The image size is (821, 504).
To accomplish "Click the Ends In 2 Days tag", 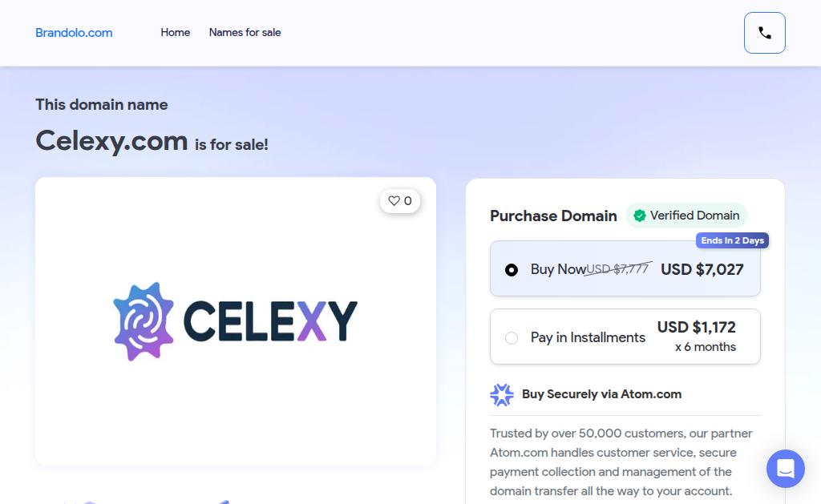I will pyautogui.click(x=732, y=240).
